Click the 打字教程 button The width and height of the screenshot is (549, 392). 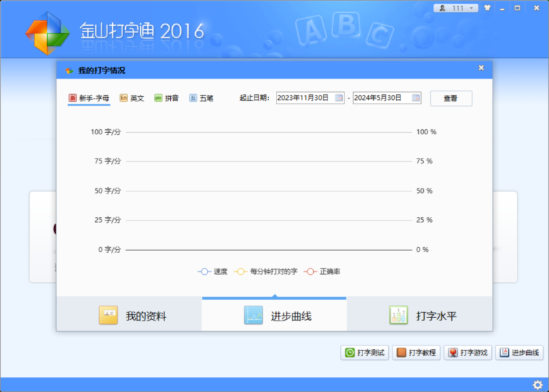coord(416,353)
